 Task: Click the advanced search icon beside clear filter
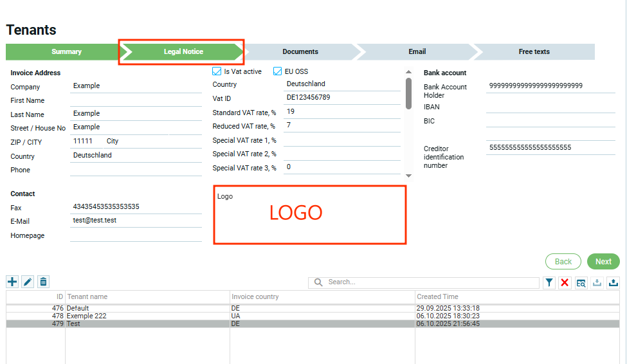click(x=581, y=283)
